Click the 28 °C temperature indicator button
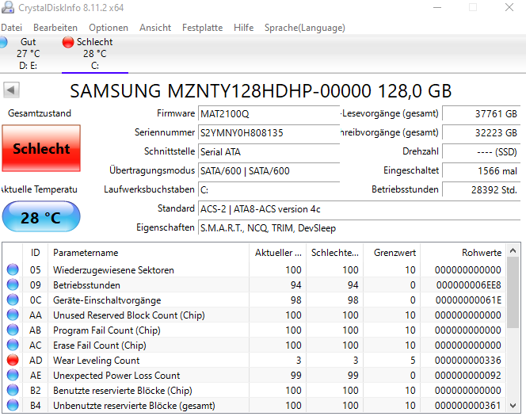 pyautogui.click(x=41, y=217)
